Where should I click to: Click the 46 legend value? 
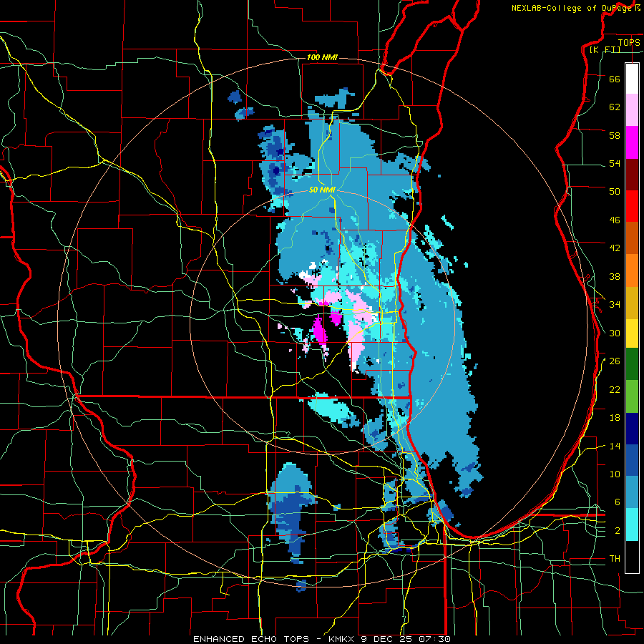[x=615, y=220]
